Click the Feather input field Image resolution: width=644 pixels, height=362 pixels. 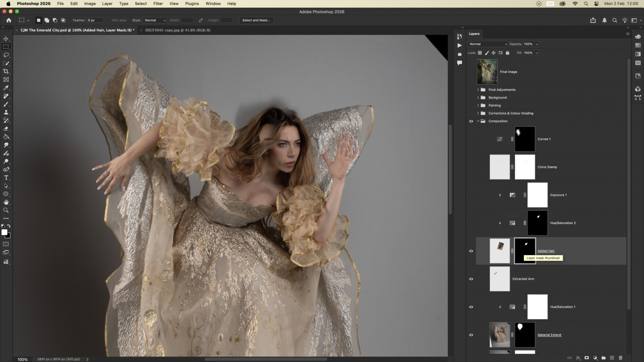95,20
